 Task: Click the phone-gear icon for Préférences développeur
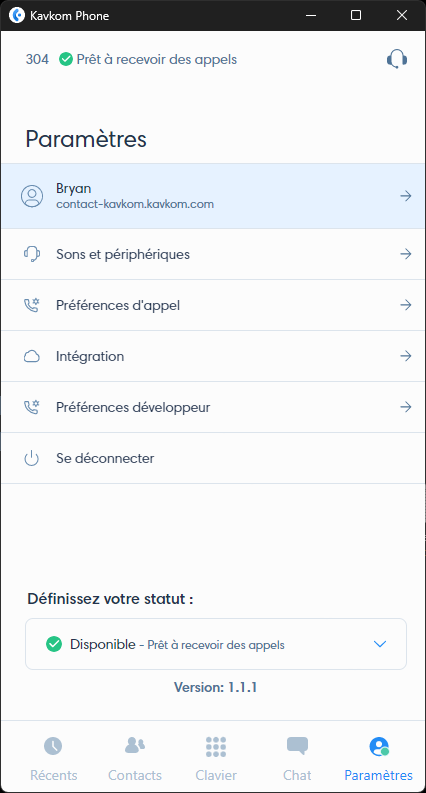click(31, 407)
